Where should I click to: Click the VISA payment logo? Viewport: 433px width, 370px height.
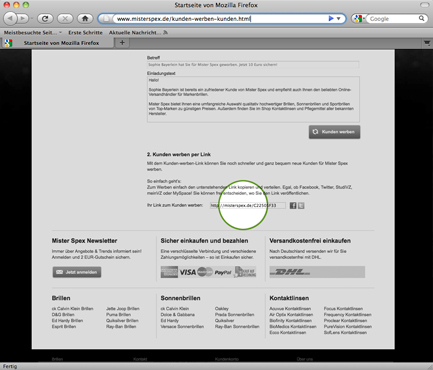click(188, 272)
